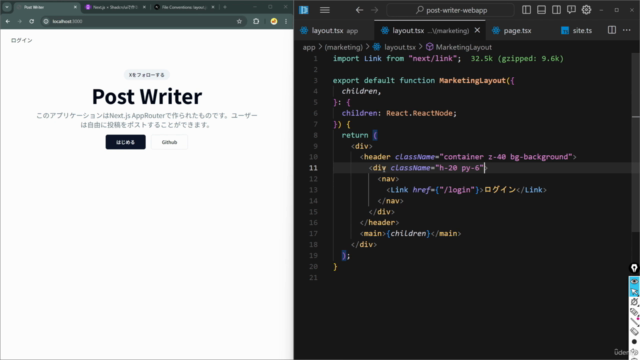Go back in VS Code editor history

[359, 10]
